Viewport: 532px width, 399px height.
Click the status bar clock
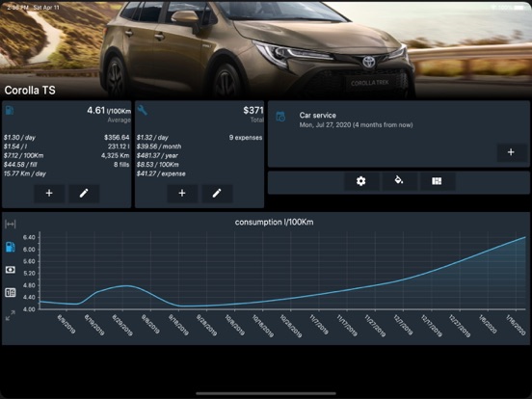tap(18, 7)
